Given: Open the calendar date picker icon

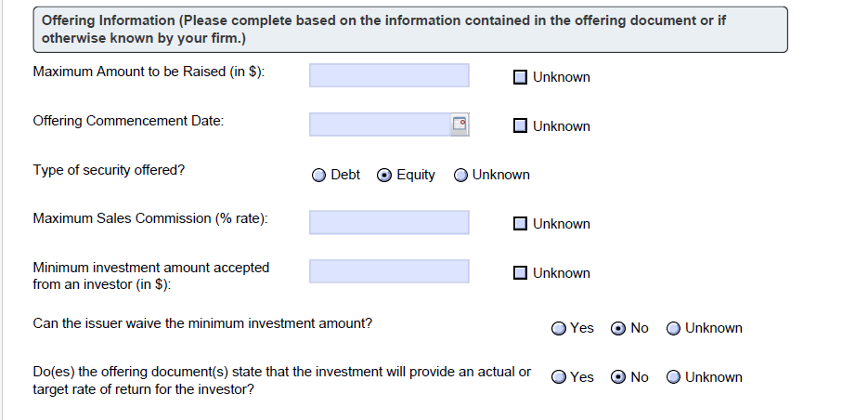Looking at the screenshot, I should coord(460,125).
